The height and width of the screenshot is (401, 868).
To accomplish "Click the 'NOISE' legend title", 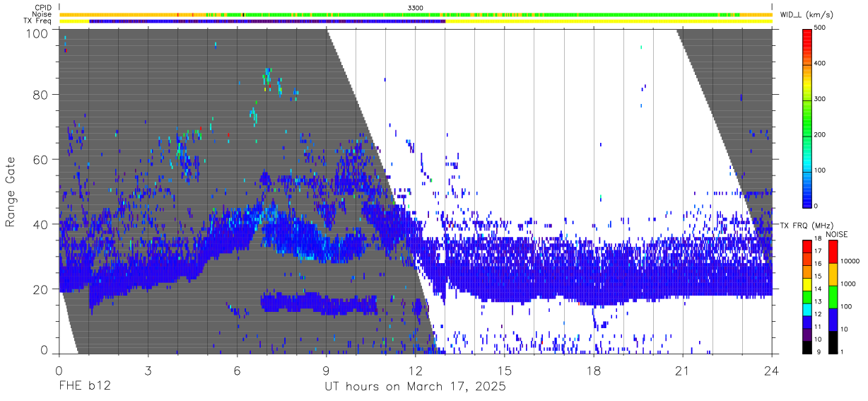I will point(837,234).
